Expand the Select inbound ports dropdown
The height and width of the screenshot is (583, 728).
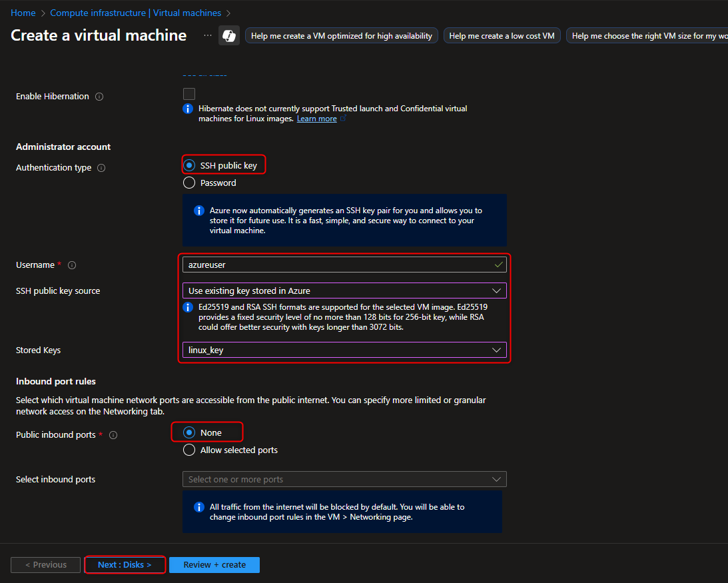344,479
